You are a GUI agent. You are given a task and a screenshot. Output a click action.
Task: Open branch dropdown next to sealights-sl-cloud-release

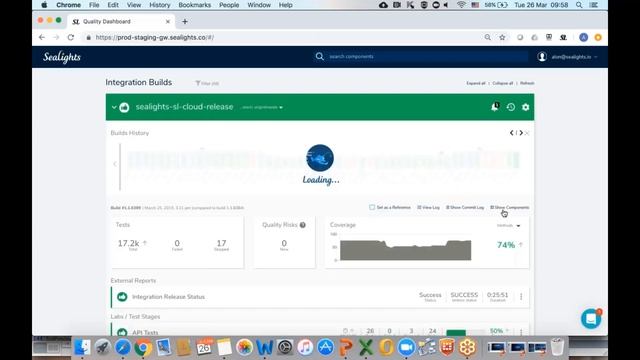[x=262, y=107]
